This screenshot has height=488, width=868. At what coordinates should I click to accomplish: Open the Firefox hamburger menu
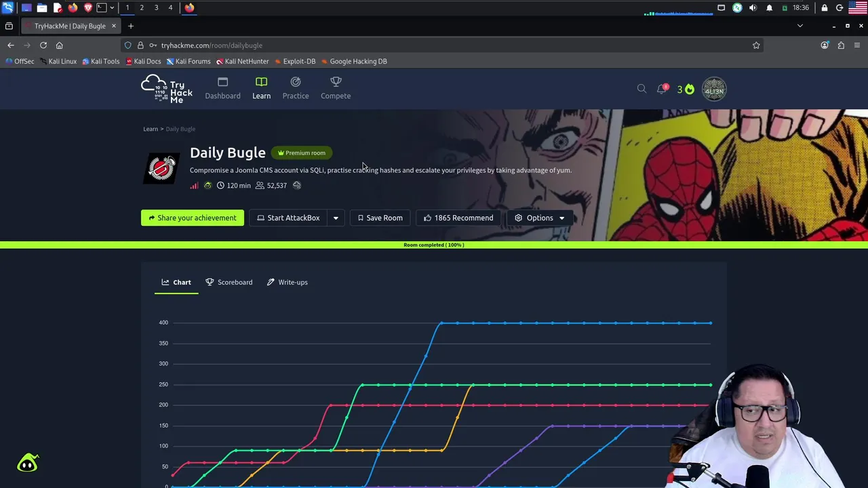[857, 45]
